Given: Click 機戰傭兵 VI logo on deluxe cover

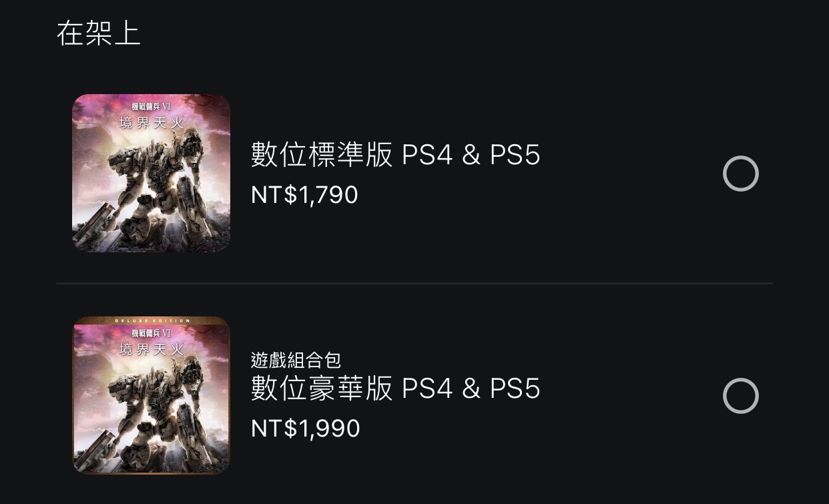Looking at the screenshot, I should coord(152,332).
